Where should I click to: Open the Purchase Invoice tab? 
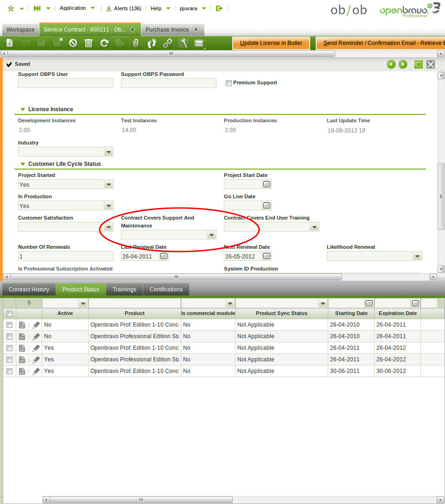[167, 30]
